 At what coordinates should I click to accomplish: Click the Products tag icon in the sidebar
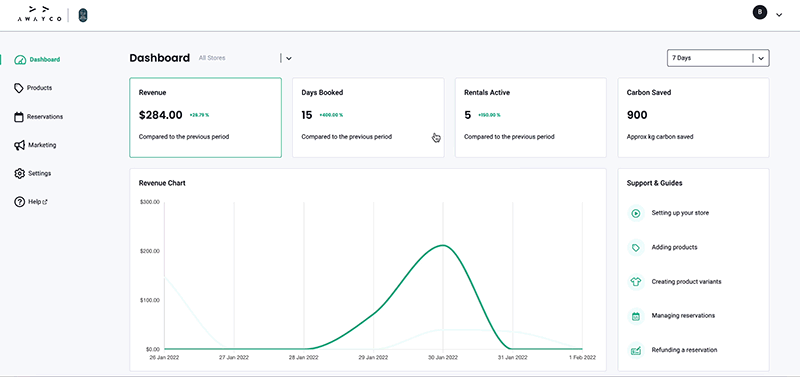pyautogui.click(x=19, y=88)
